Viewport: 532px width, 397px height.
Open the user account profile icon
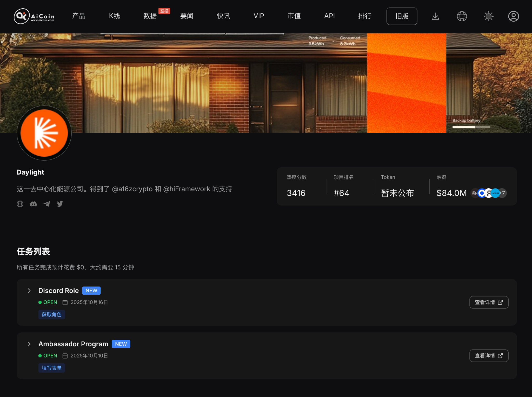(513, 16)
